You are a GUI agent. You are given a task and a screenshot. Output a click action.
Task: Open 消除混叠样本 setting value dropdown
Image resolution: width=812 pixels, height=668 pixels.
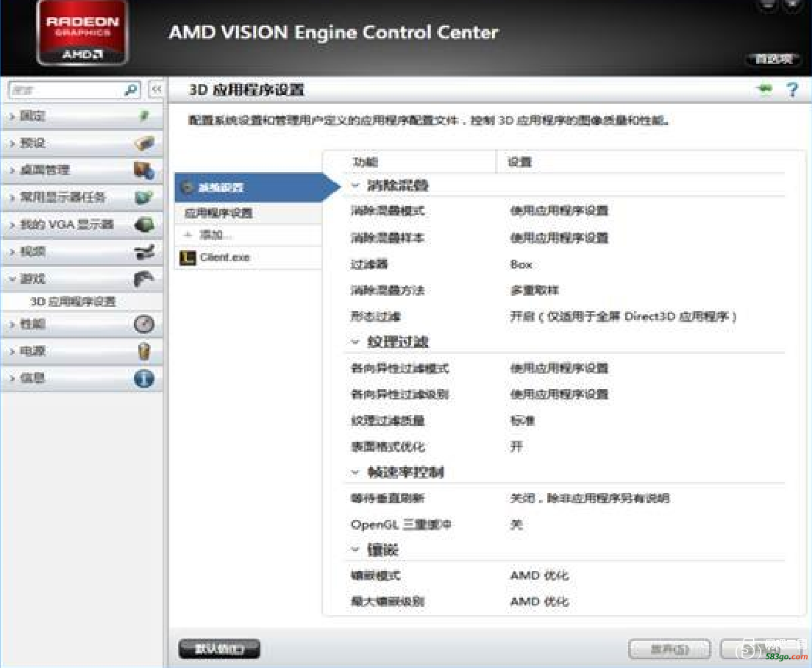tap(559, 238)
